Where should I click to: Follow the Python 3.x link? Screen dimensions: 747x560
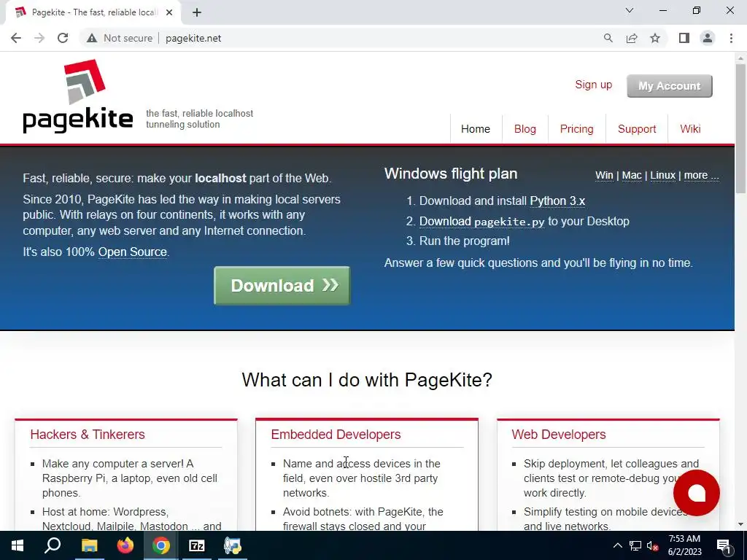pyautogui.click(x=557, y=201)
